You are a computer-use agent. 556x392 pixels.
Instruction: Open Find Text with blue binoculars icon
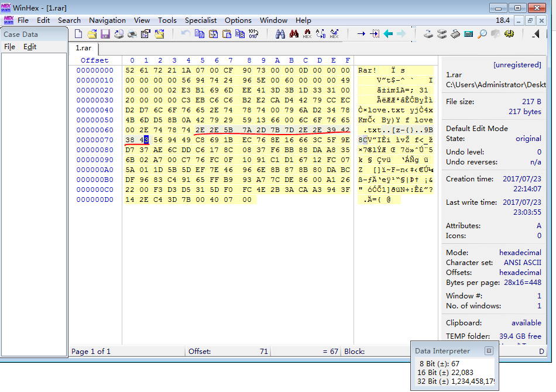coord(280,34)
